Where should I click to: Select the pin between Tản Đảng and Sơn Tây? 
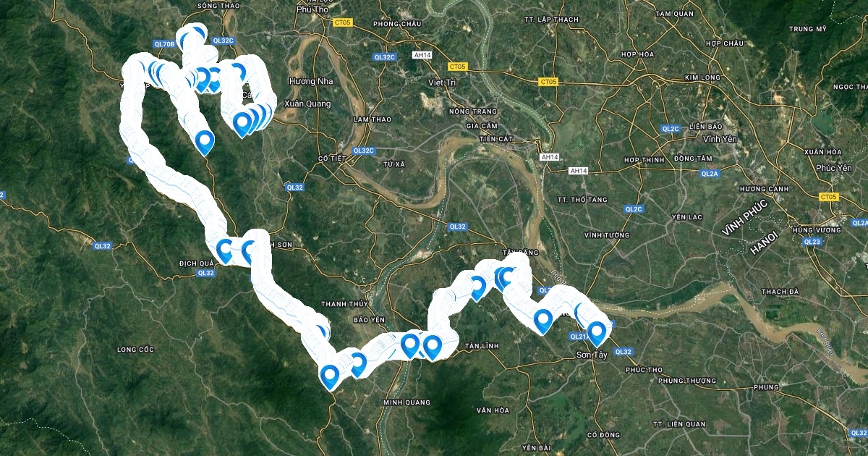tap(542, 321)
